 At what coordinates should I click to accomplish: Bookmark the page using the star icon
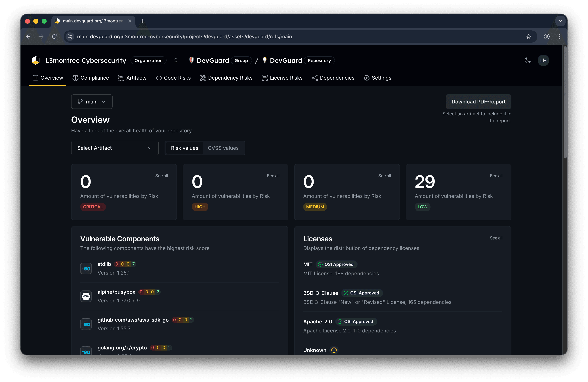click(x=529, y=36)
